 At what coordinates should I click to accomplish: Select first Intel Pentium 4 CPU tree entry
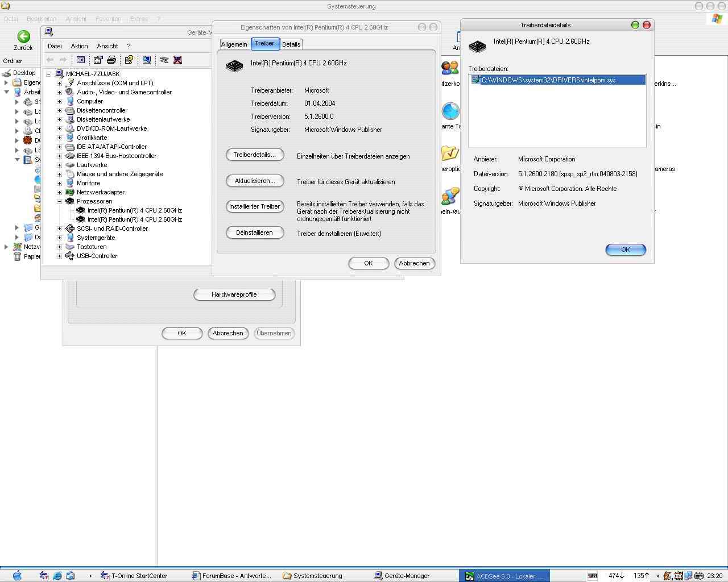click(135, 210)
